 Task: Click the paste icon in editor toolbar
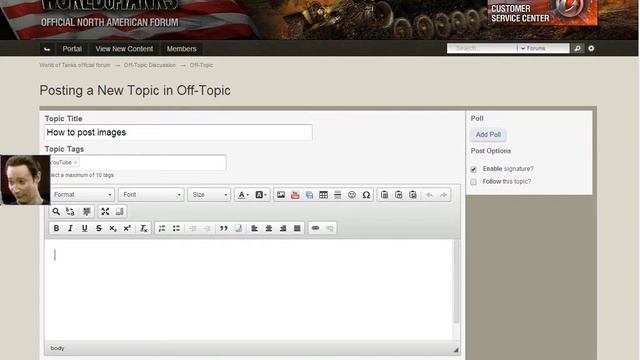(384, 195)
